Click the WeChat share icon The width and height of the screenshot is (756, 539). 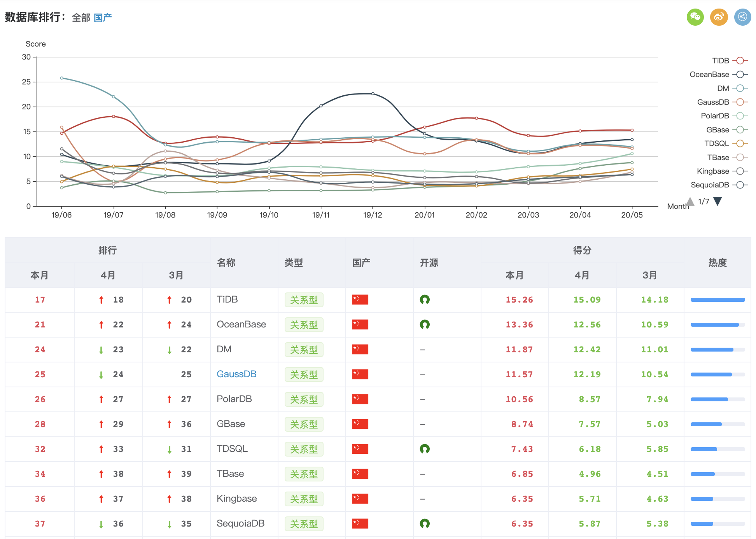[695, 17]
